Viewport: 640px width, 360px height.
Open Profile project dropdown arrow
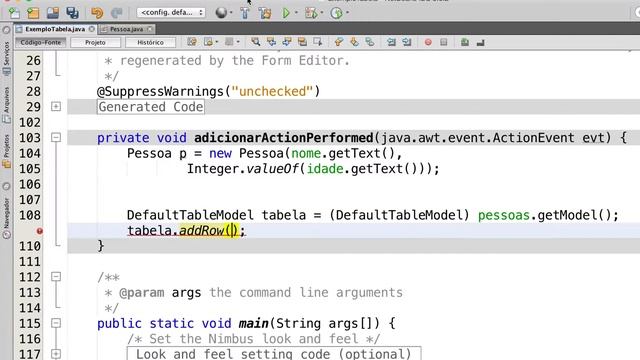347,13
